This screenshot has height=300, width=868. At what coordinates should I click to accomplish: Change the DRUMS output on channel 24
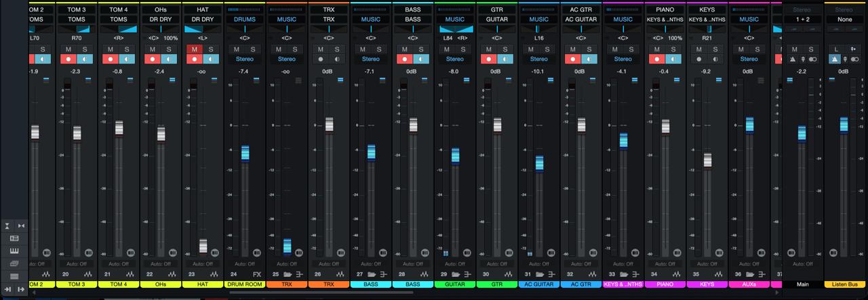(245, 20)
